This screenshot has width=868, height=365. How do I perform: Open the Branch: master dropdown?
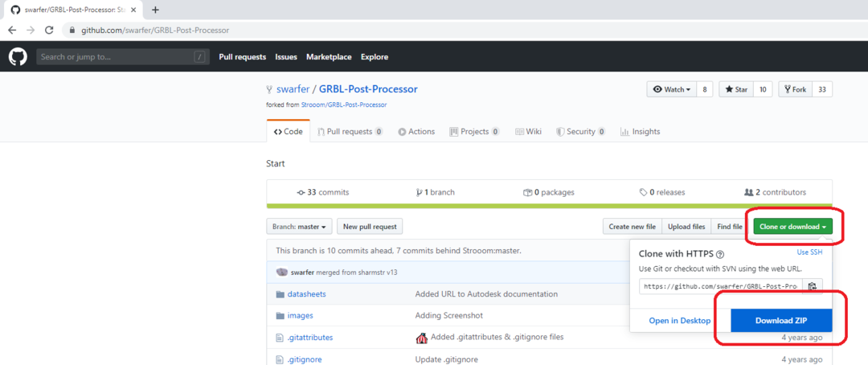click(300, 227)
